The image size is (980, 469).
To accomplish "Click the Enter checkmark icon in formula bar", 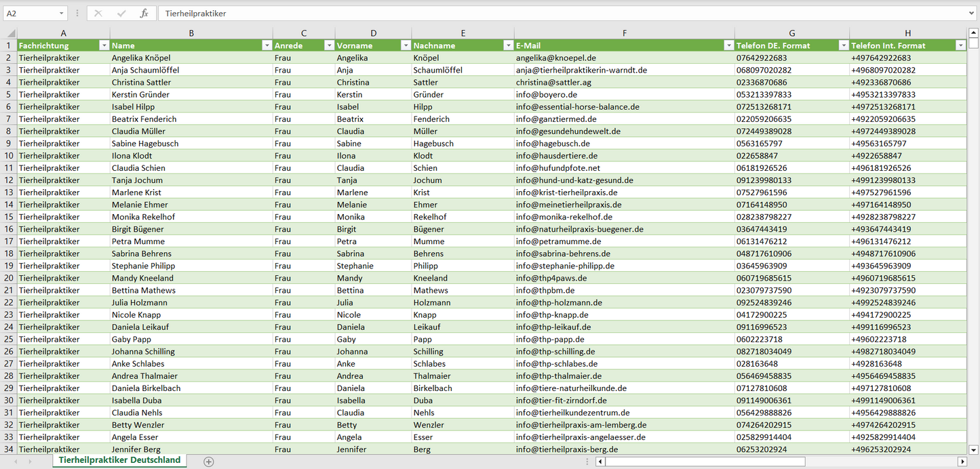I will tap(121, 14).
